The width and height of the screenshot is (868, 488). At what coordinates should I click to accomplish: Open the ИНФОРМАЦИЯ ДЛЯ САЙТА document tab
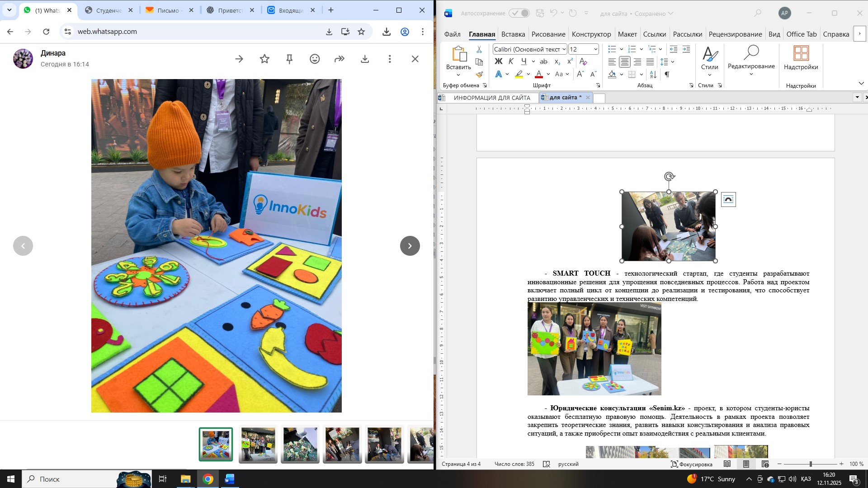point(491,98)
